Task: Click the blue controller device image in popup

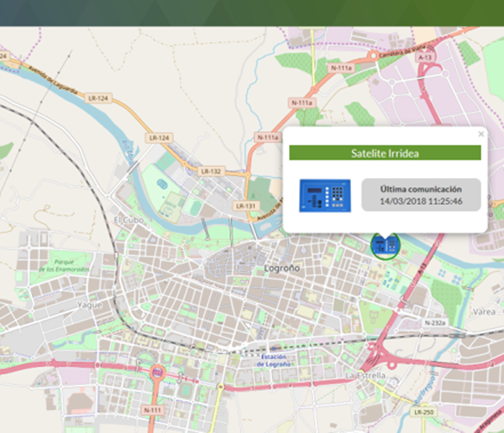Action: click(325, 195)
